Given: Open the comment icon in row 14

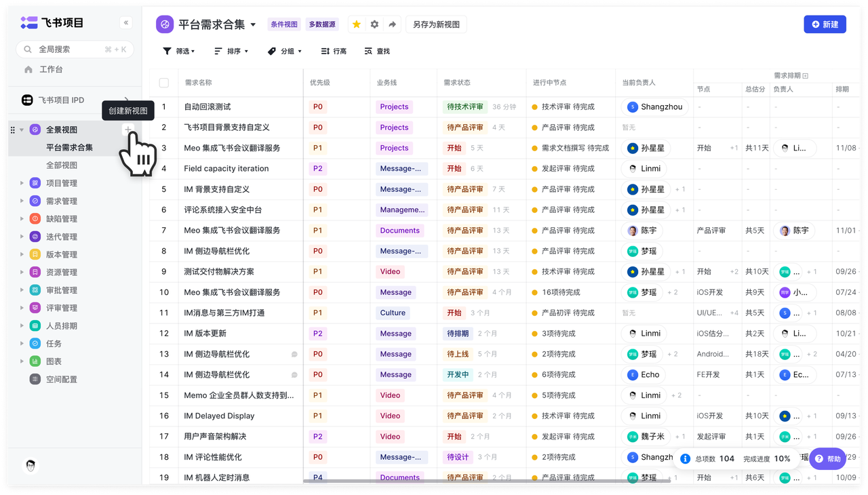Looking at the screenshot, I should coord(294,374).
